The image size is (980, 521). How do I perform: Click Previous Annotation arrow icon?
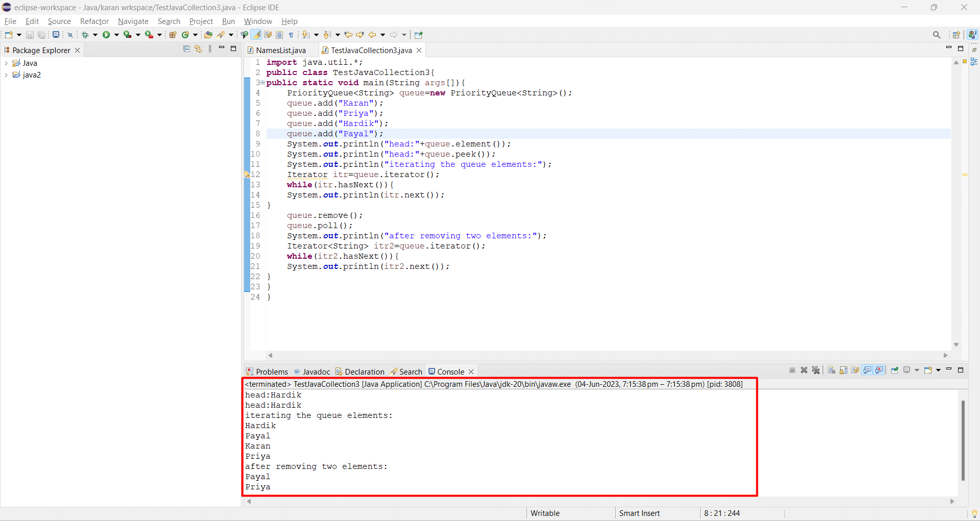(x=327, y=35)
